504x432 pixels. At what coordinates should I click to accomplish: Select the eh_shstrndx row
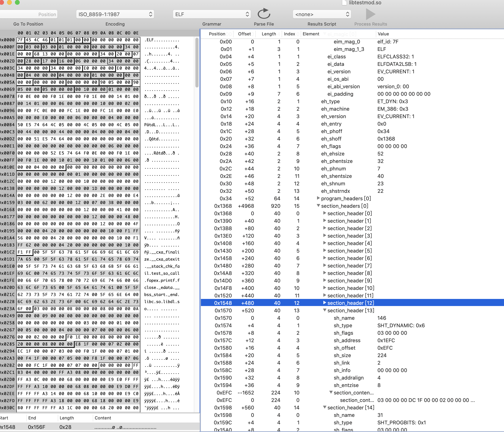point(352,191)
